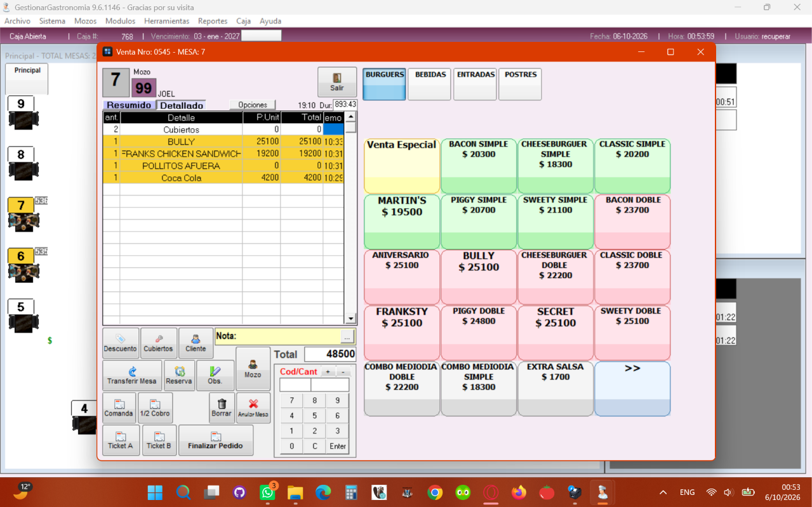This screenshot has width=812, height=507.
Task: Open the Cubiertos cutlery button
Action: coord(159,343)
